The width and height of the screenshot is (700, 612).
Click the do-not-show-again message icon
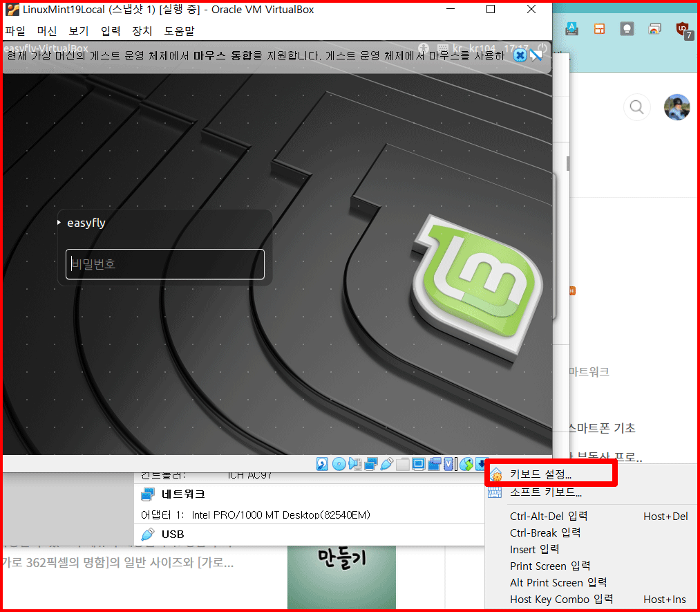tap(536, 55)
